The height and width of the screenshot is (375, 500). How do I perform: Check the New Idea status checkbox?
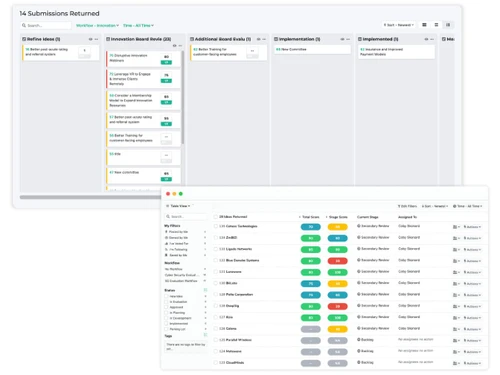click(166, 296)
